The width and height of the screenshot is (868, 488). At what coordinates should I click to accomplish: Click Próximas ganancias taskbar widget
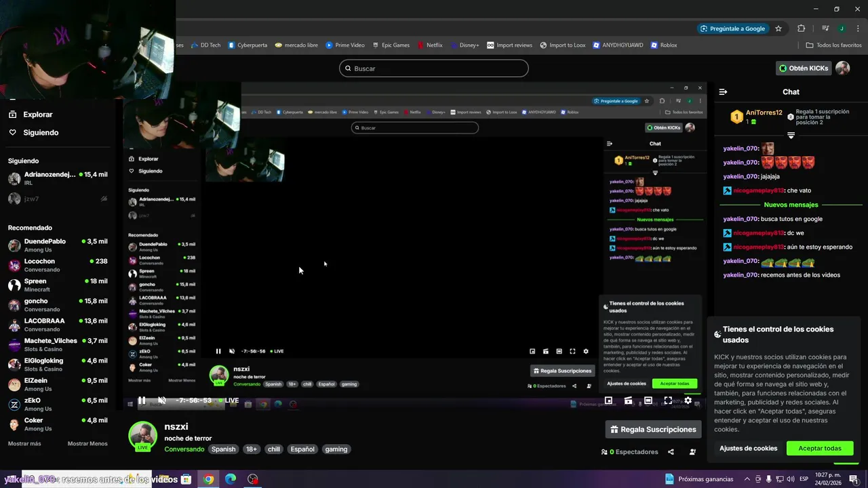click(699, 479)
